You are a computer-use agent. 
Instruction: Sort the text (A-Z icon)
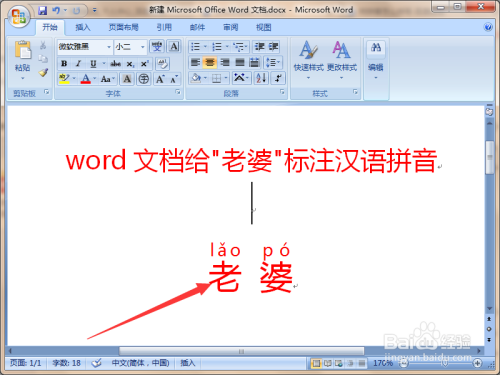[261, 78]
